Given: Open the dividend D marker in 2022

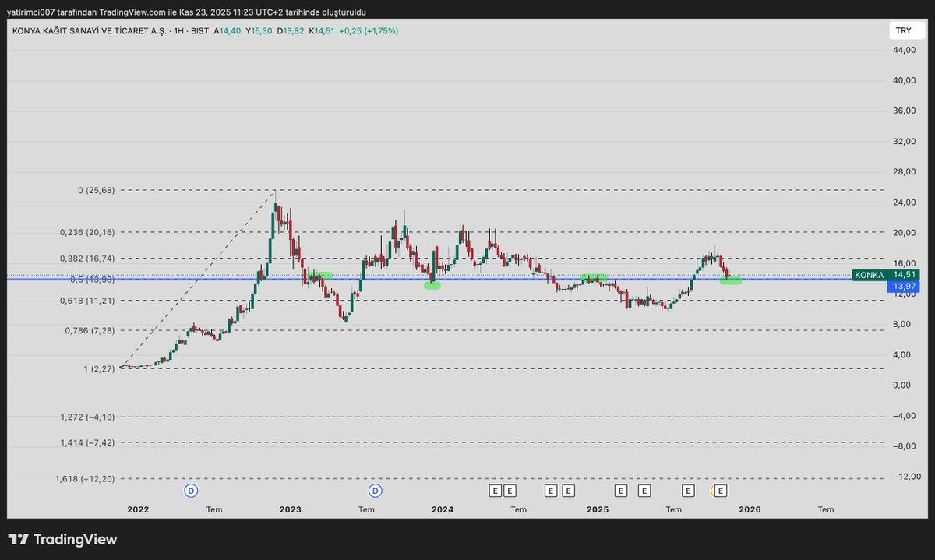Looking at the screenshot, I should (x=191, y=491).
